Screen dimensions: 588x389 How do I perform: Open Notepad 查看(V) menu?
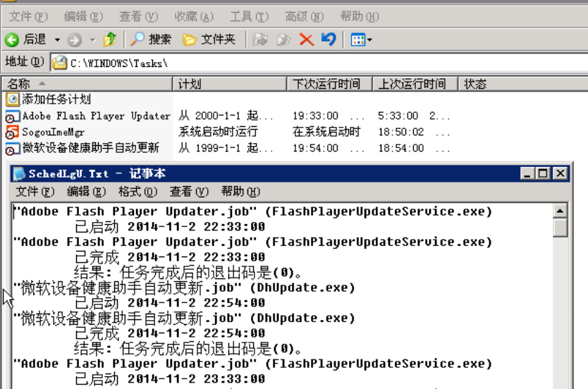(x=189, y=192)
